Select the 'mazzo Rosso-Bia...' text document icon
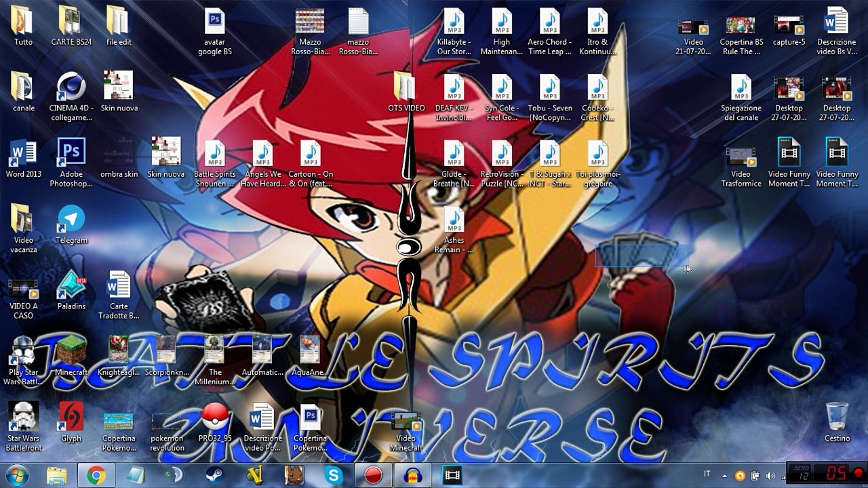This screenshot has width=868, height=488. pos(358,22)
